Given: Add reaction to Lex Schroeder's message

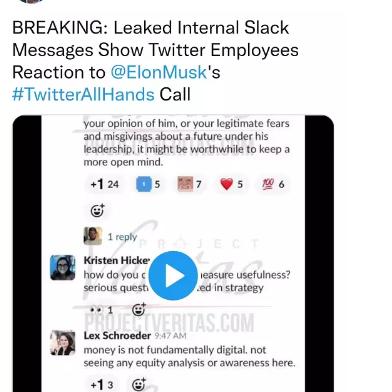Looking at the screenshot, I should [139, 385].
